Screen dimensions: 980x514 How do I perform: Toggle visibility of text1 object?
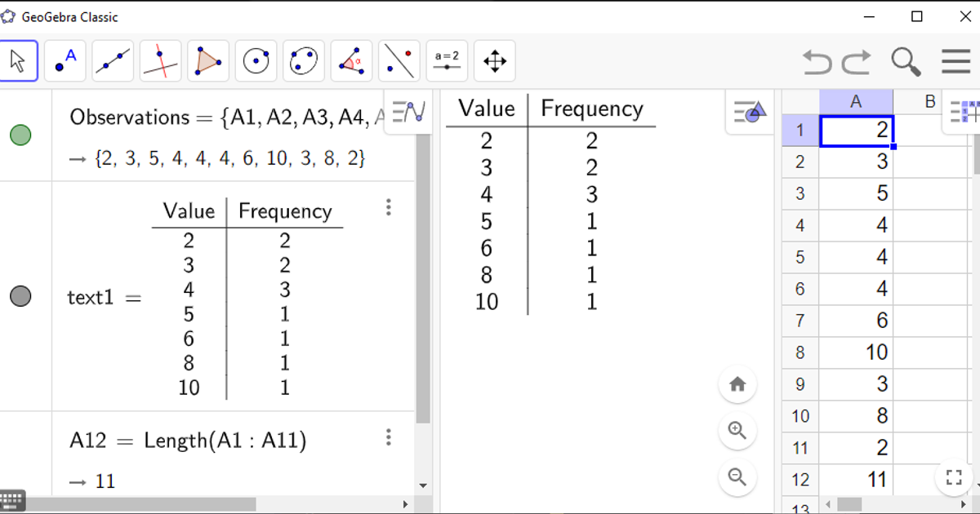click(x=20, y=296)
